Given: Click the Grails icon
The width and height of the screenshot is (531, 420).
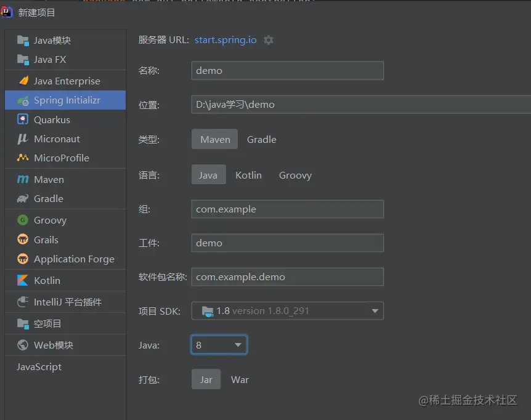Looking at the screenshot, I should (x=23, y=240).
